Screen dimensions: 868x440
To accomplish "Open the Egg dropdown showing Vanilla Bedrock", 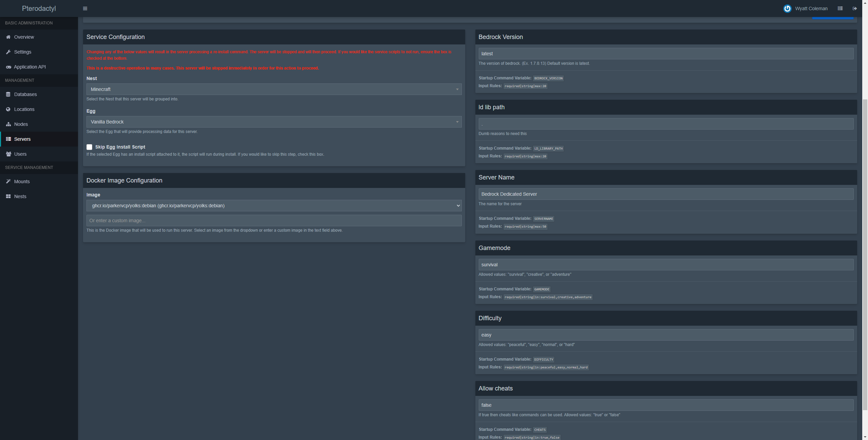I will pyautogui.click(x=274, y=122).
